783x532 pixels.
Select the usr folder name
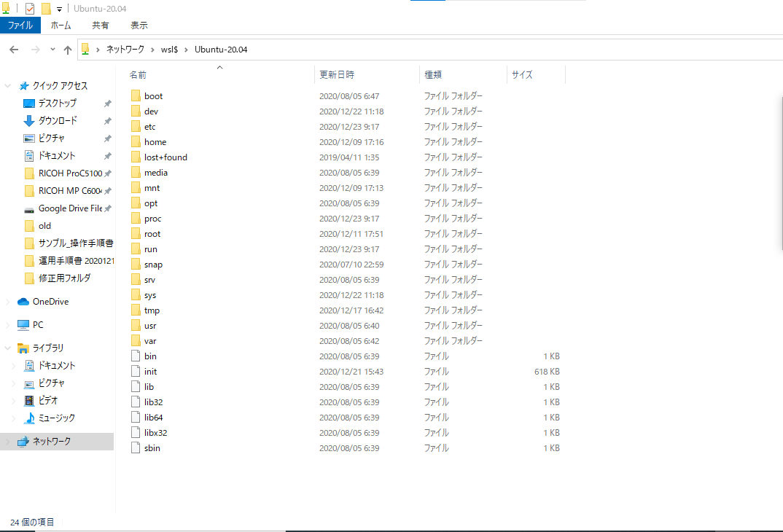tap(150, 326)
